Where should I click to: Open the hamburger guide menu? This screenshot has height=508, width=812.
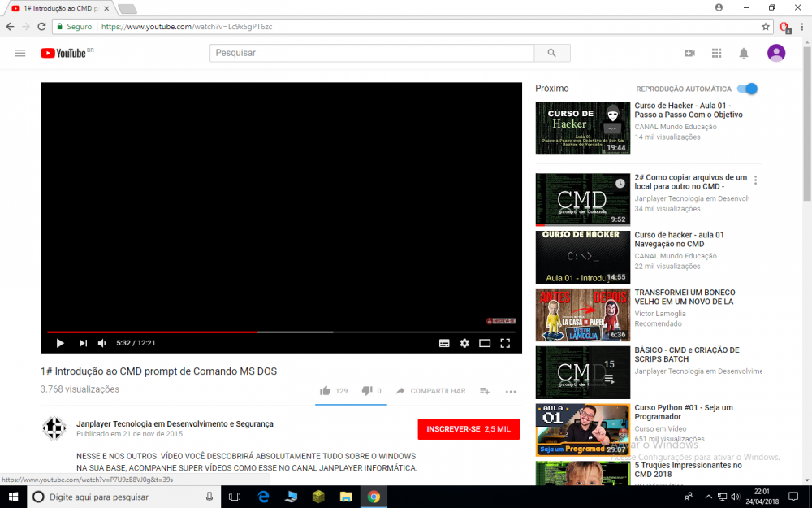tap(20, 53)
